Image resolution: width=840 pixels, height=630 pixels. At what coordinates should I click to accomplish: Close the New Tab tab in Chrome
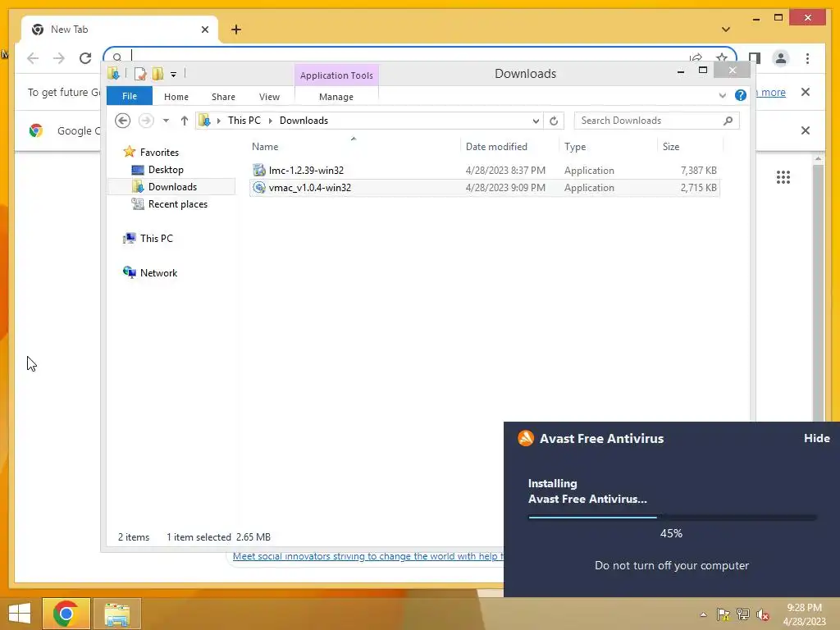[x=204, y=30]
